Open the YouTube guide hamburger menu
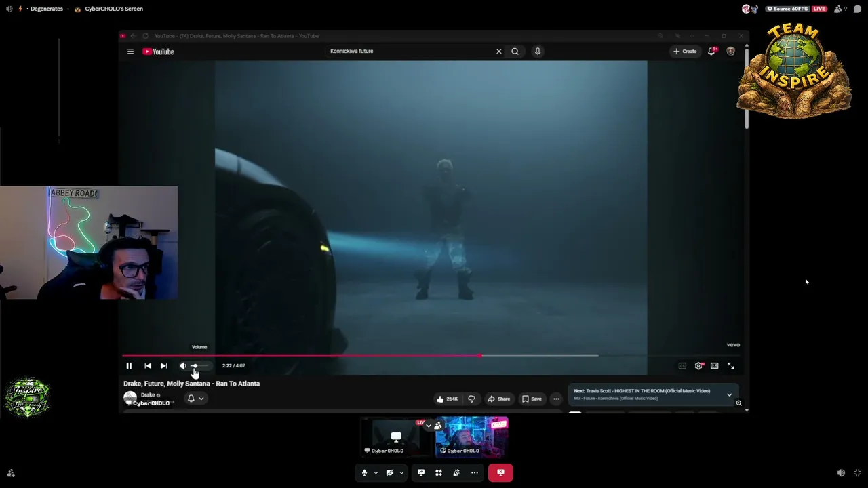868x488 pixels. (x=130, y=52)
